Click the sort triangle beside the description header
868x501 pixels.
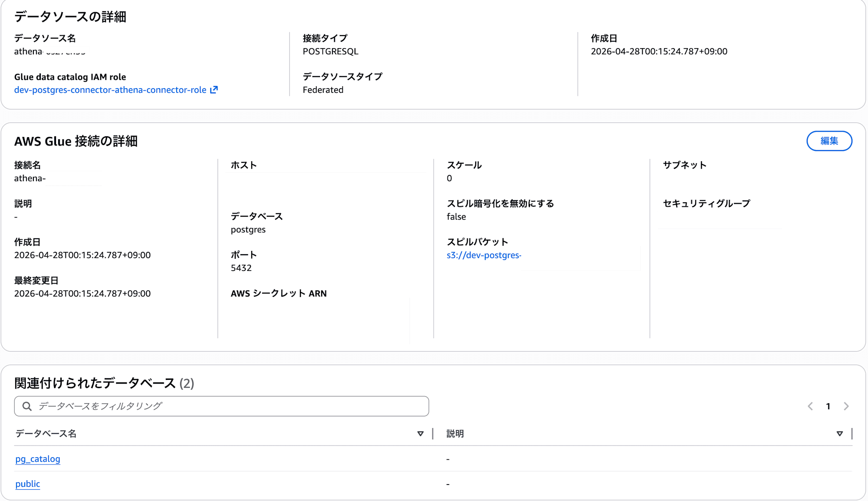(x=839, y=433)
